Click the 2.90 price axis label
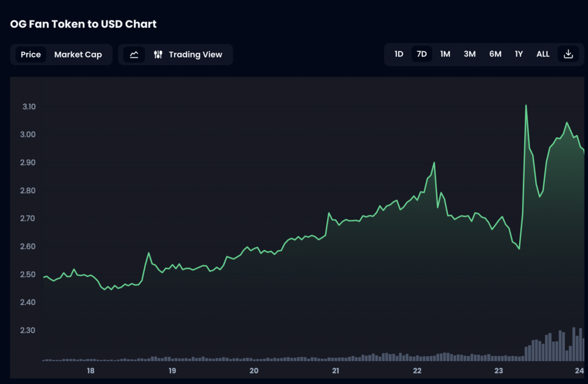Image resolution: width=588 pixels, height=384 pixels. coord(28,163)
